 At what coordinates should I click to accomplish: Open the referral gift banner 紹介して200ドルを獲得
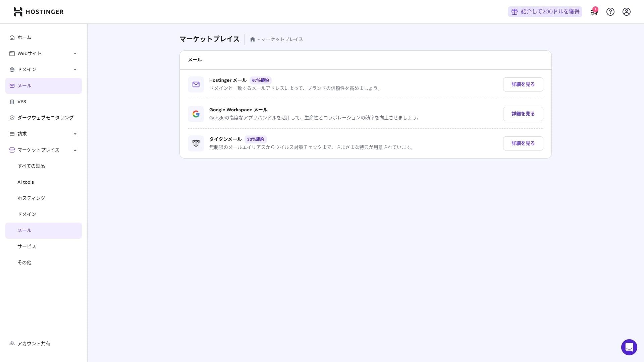545,12
